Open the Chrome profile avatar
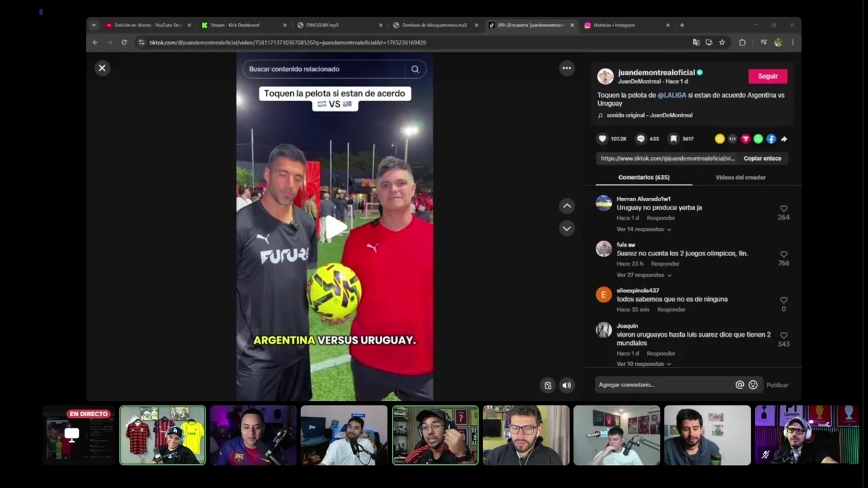This screenshot has width=868, height=488. [778, 42]
